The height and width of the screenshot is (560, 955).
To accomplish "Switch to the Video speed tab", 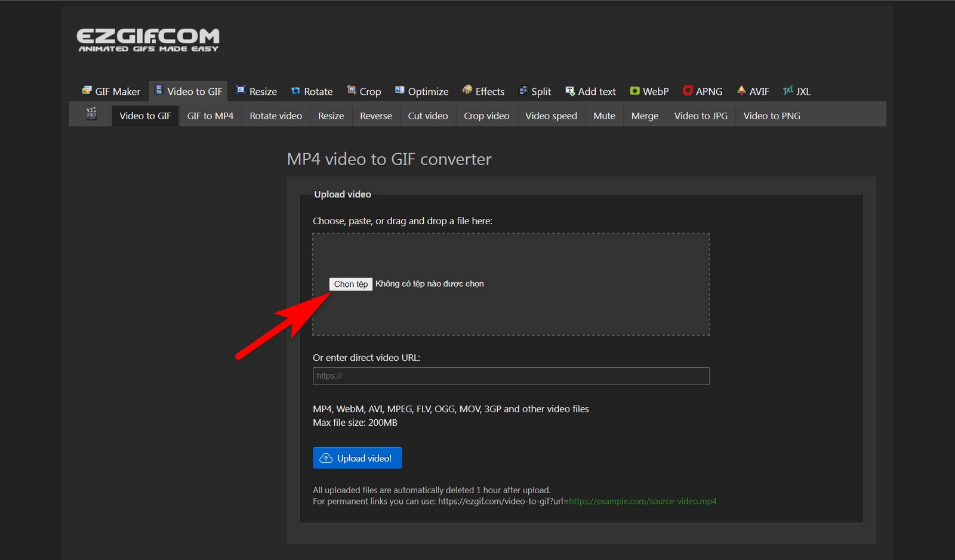I will (x=551, y=116).
